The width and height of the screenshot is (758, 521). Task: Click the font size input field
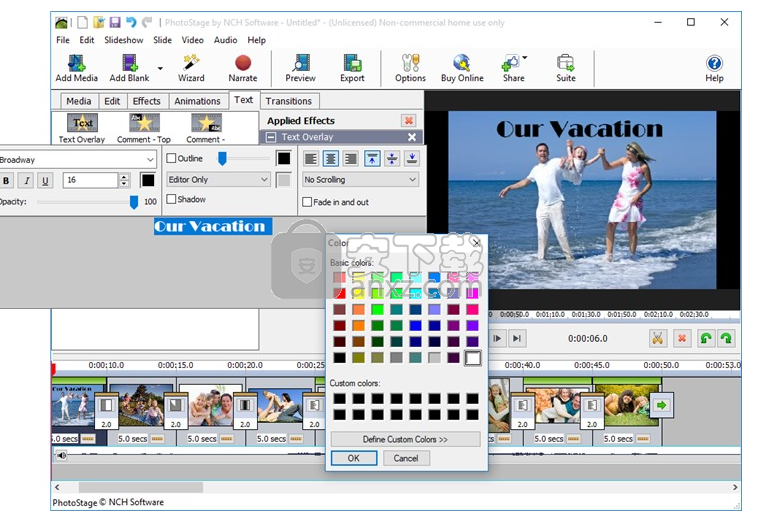90,180
